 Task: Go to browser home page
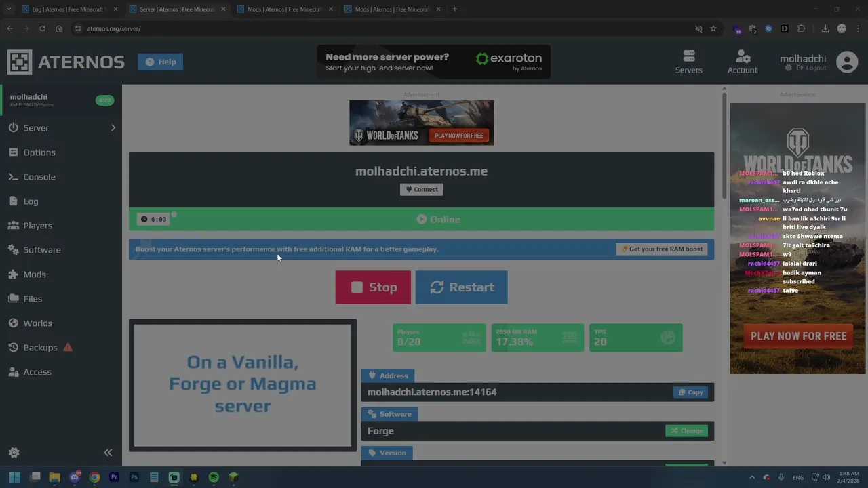point(59,28)
